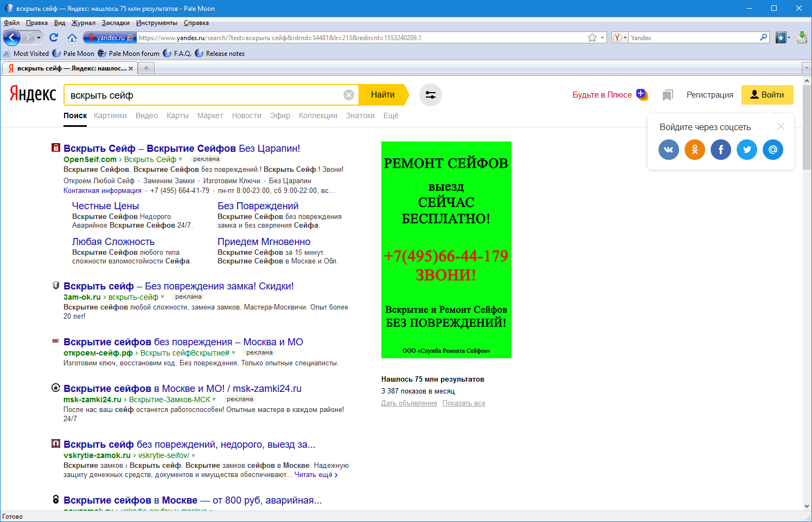Open the back/forward history dropdown arrow

(x=39, y=37)
